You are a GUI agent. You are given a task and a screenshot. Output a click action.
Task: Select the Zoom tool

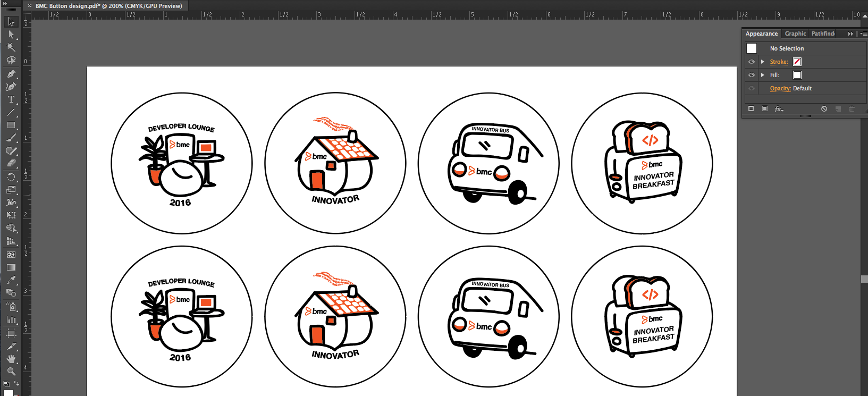pyautogui.click(x=11, y=372)
